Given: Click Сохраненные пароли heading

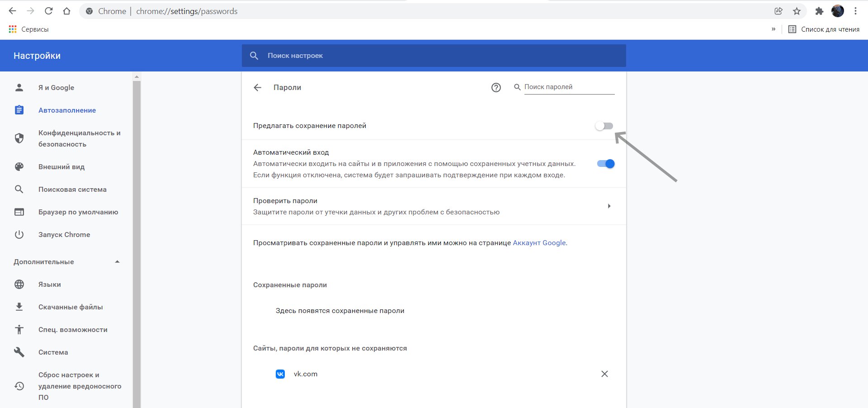Looking at the screenshot, I should tap(290, 285).
